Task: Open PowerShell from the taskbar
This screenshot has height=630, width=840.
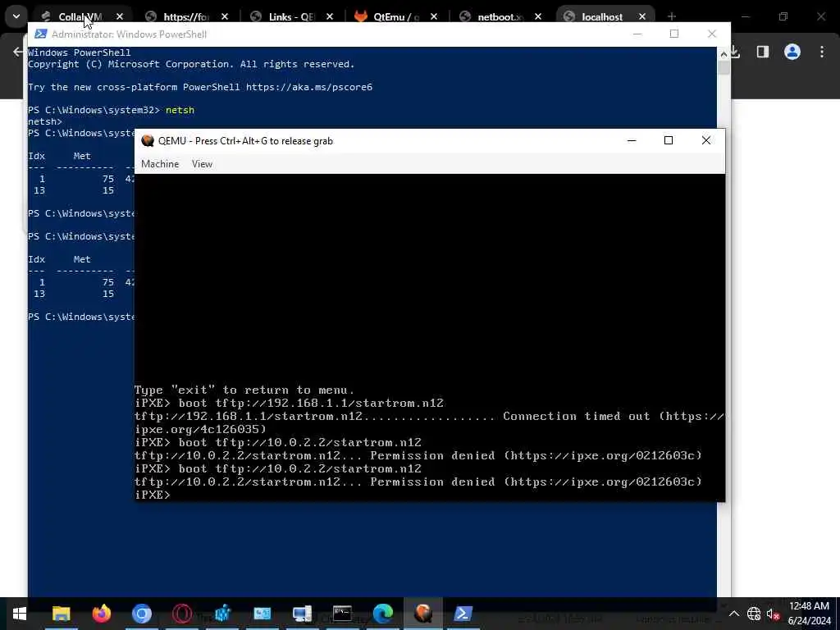Action: pyautogui.click(x=463, y=614)
